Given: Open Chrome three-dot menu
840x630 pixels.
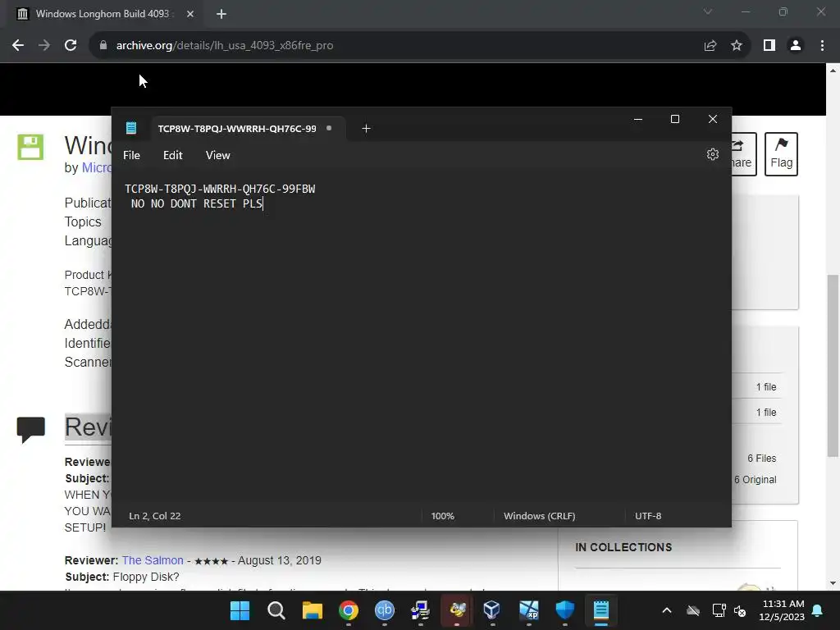Looking at the screenshot, I should [x=822, y=46].
